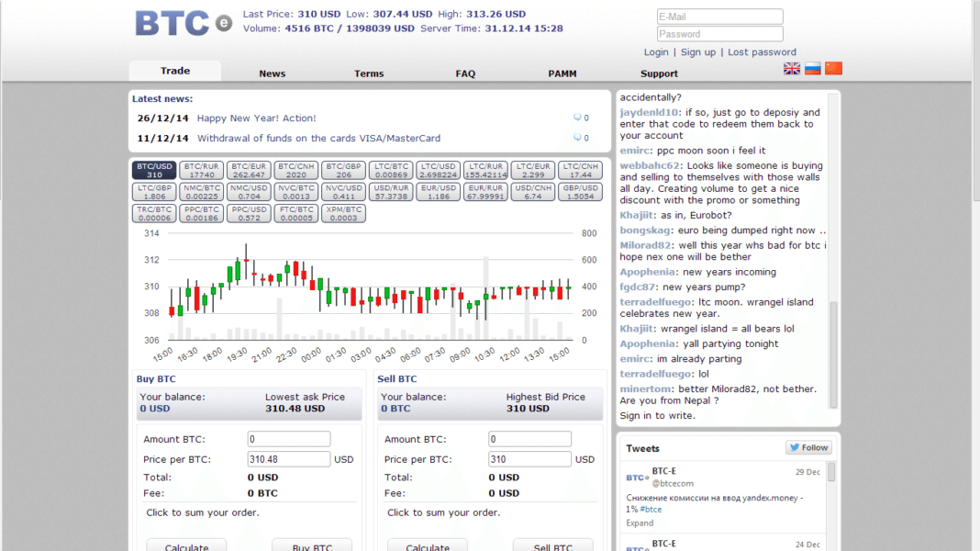Click the 0 USD balance link
This screenshot has height=551, width=980.
(155, 409)
